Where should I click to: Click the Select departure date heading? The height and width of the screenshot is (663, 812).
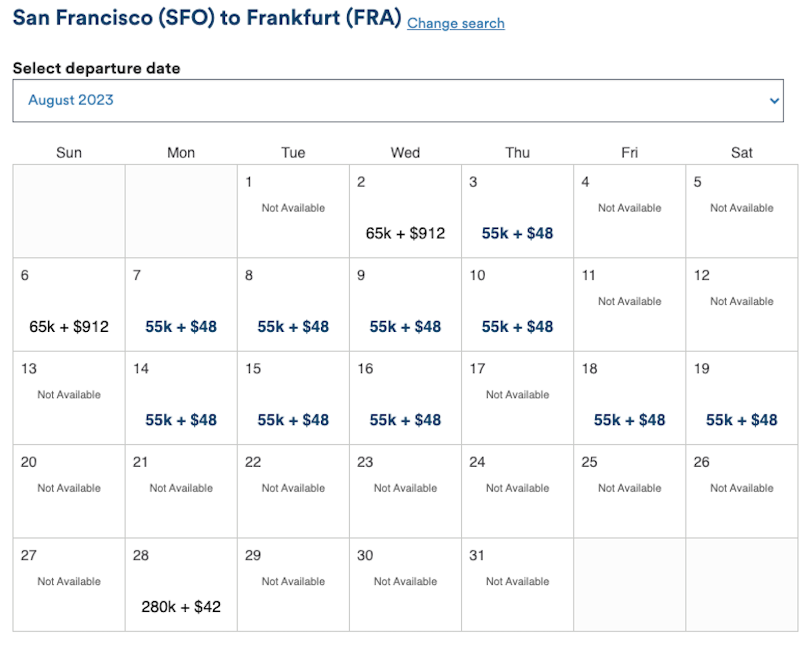(96, 68)
